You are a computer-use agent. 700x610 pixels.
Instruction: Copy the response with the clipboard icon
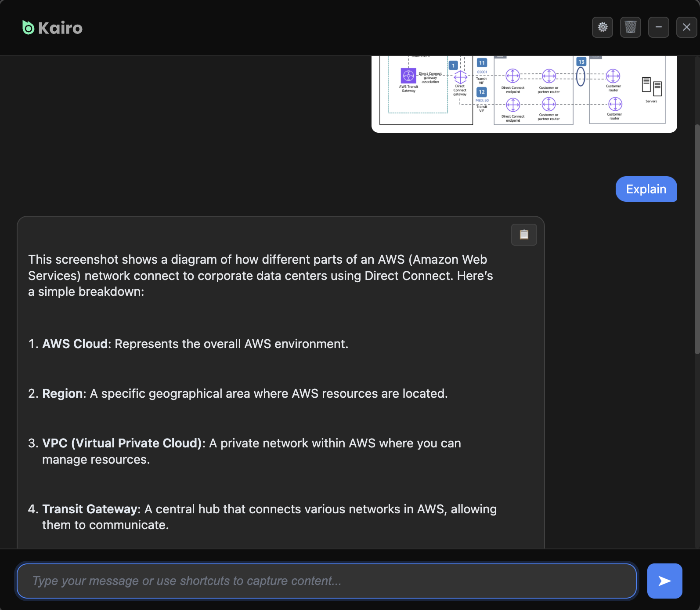[x=524, y=235]
